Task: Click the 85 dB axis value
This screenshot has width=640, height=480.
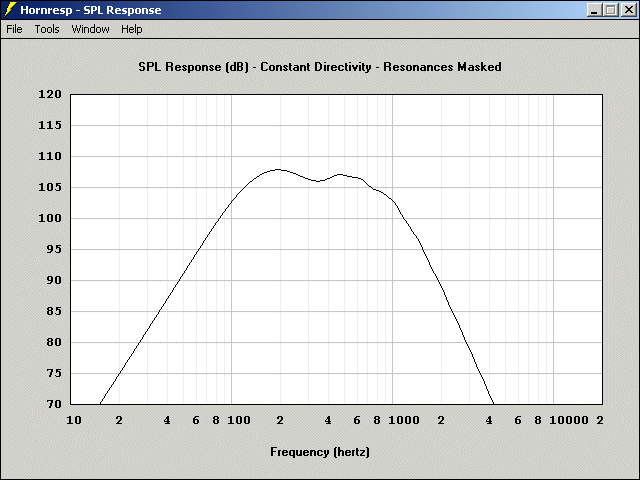Action: click(x=54, y=311)
